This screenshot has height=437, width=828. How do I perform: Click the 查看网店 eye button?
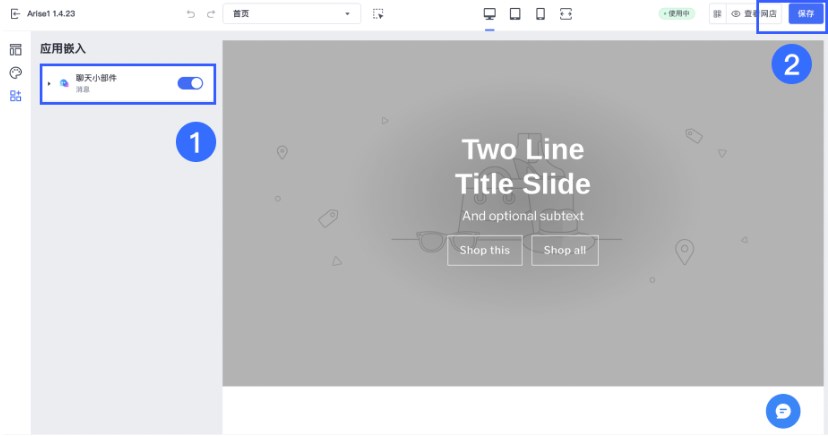pyautogui.click(x=754, y=14)
